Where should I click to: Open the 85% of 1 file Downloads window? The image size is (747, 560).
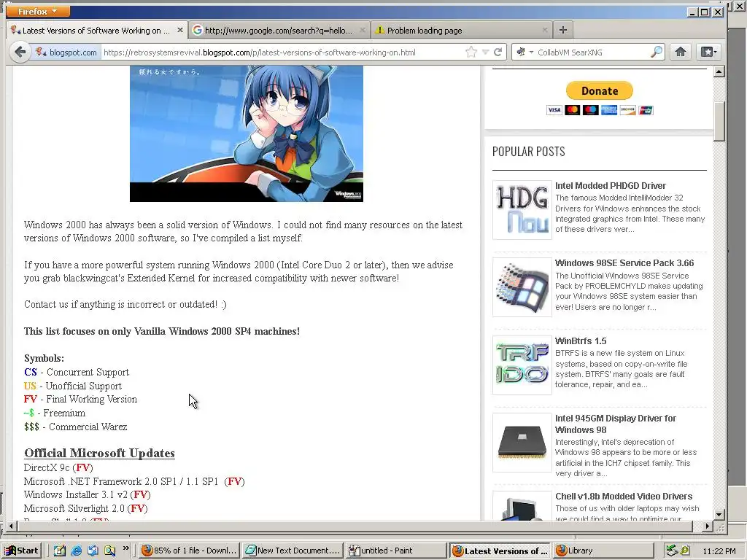[189, 551]
